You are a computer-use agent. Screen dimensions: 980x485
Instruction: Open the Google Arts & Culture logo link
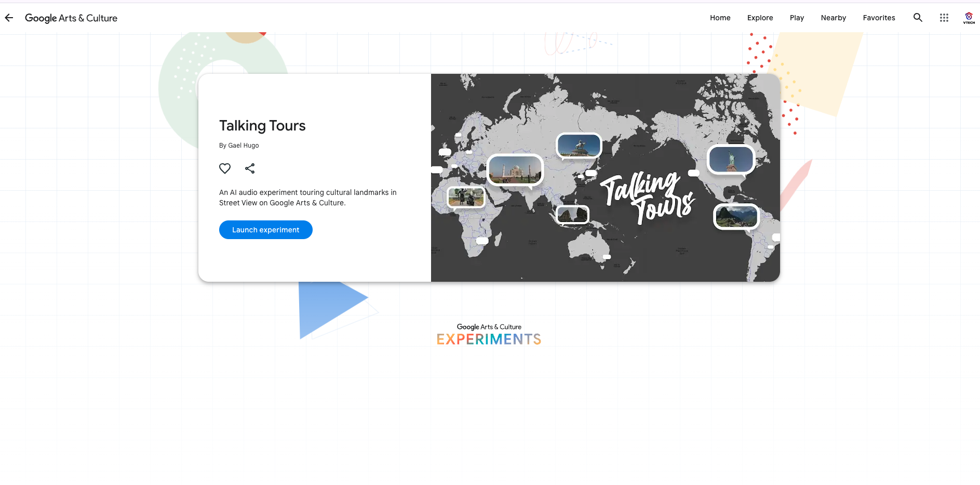(x=71, y=18)
